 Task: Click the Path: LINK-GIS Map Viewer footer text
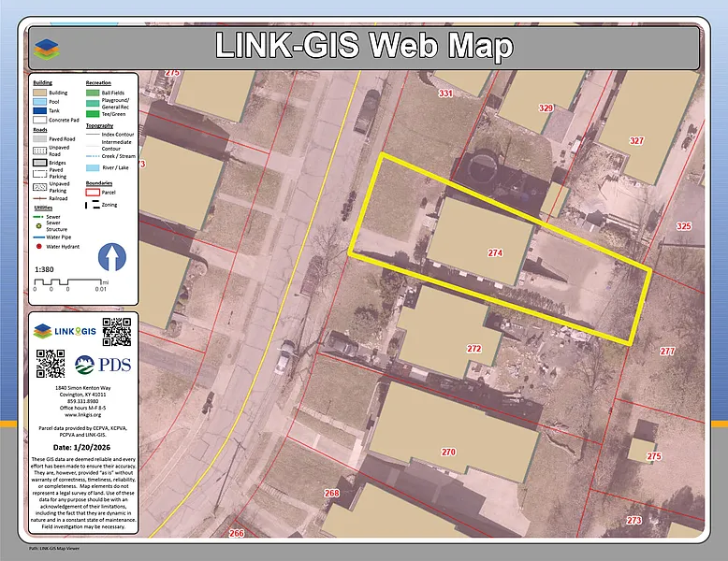54,549
